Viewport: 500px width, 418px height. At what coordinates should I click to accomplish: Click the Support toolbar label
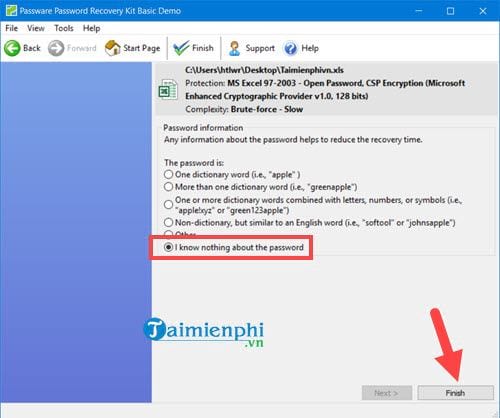[x=260, y=48]
